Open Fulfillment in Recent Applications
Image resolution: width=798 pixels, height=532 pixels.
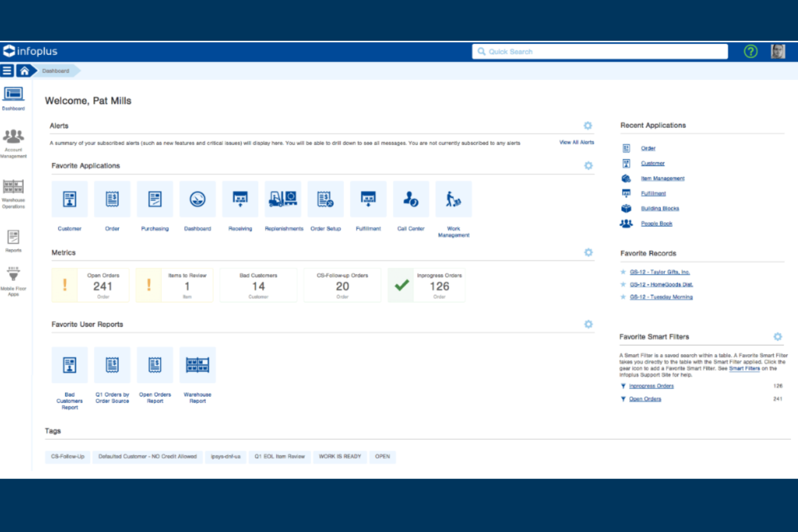click(x=653, y=194)
